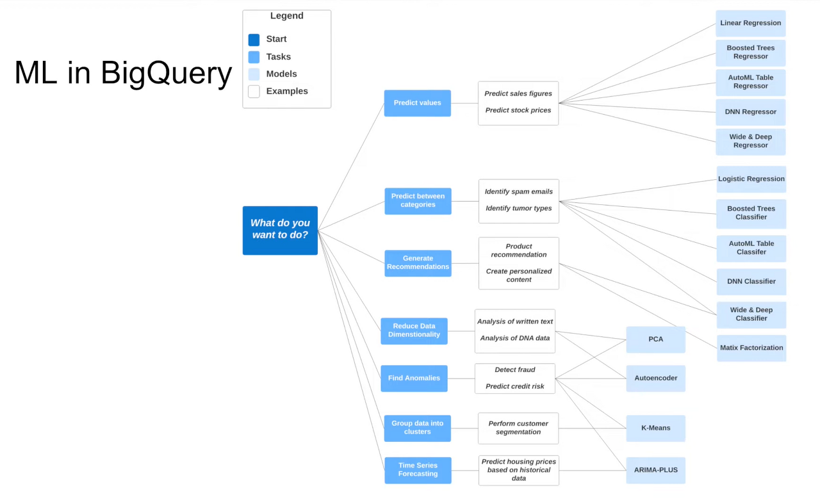Select the Linear Regression model node
The width and height of the screenshot is (820, 504).
pyautogui.click(x=750, y=23)
